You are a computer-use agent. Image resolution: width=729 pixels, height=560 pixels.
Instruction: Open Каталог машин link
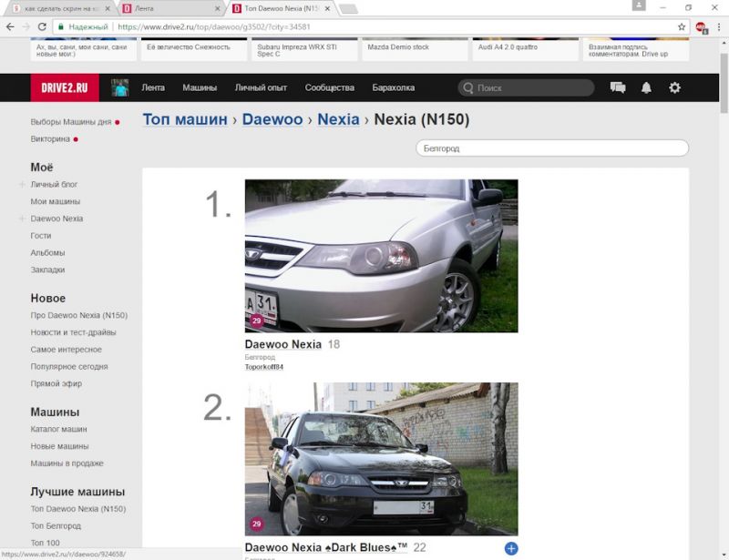[58, 429]
